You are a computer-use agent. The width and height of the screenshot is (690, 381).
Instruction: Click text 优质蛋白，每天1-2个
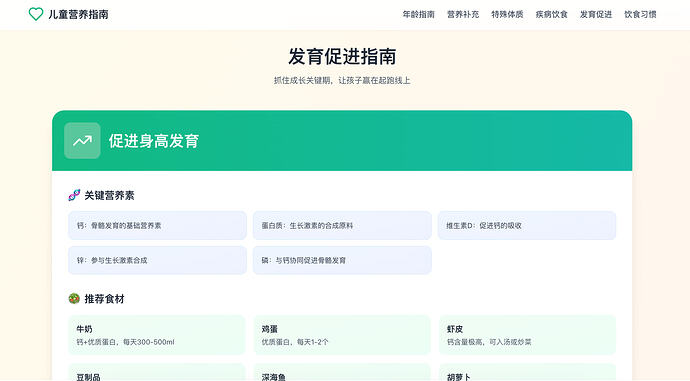pyautogui.click(x=295, y=342)
